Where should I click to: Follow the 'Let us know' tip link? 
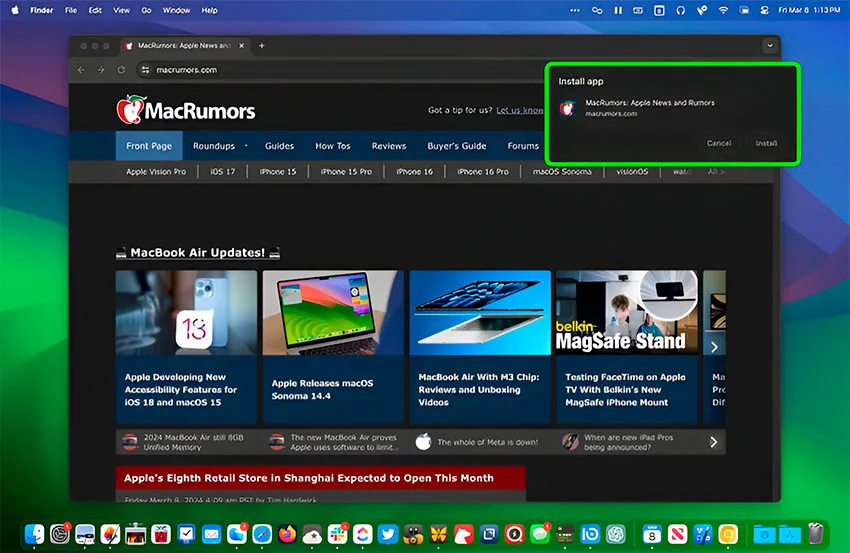click(519, 110)
